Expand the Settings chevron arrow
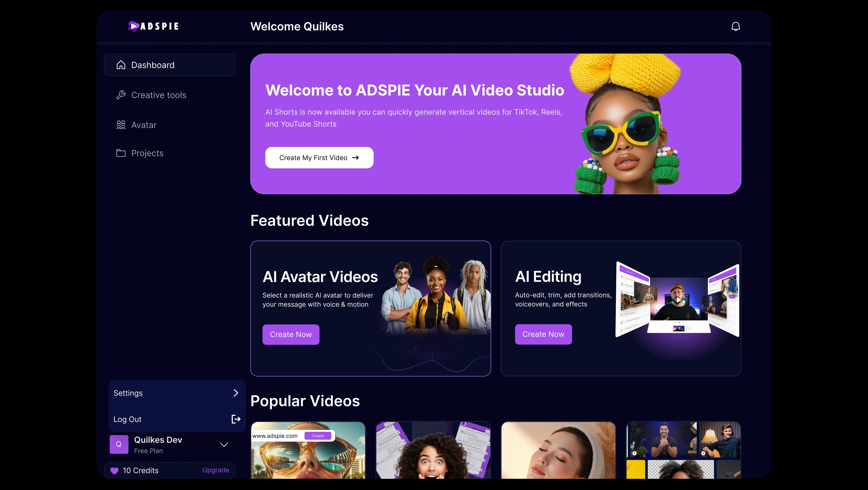Viewport: 868px width, 490px height. [236, 393]
